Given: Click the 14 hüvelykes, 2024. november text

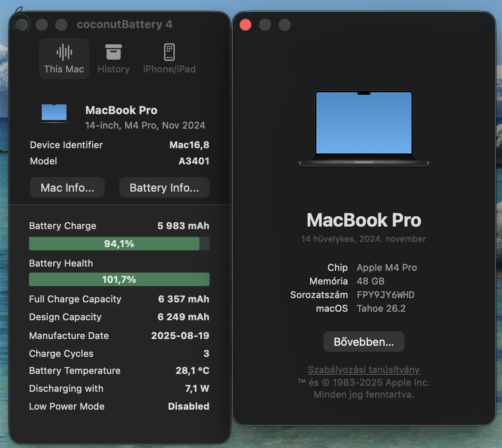Looking at the screenshot, I should point(364,239).
